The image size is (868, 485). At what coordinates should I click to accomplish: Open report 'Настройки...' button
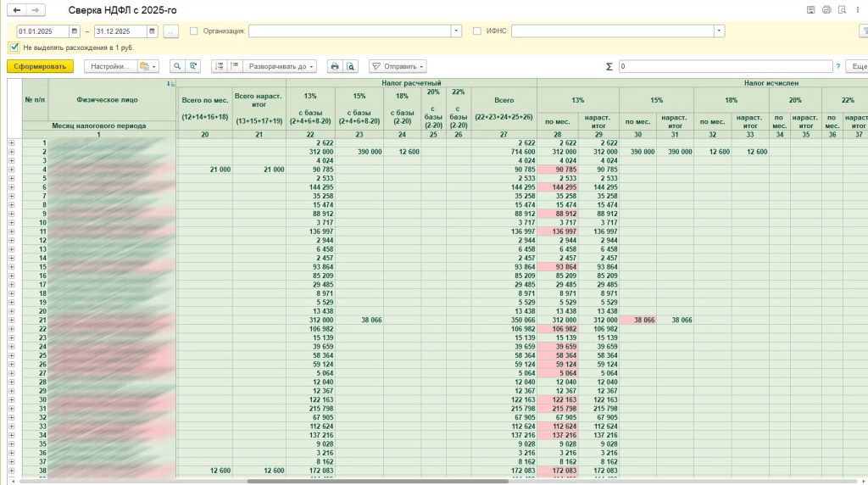pyautogui.click(x=110, y=66)
